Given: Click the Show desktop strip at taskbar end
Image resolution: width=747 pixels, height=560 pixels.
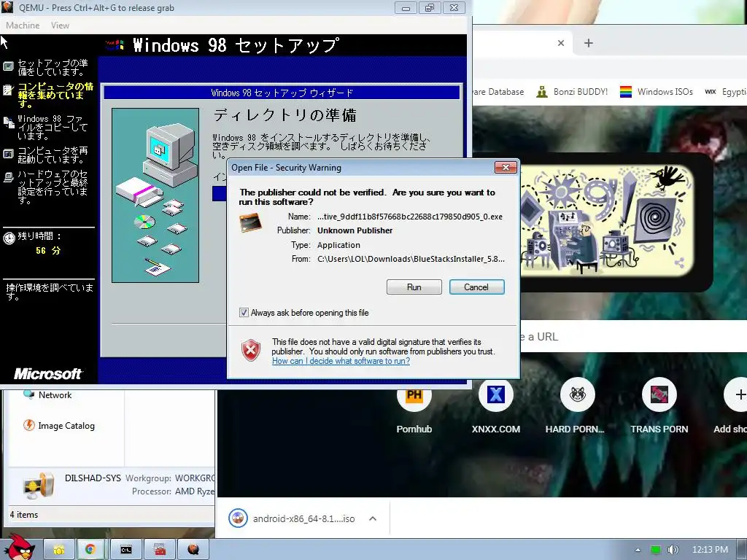Looking at the screenshot, I should click(x=742, y=550).
